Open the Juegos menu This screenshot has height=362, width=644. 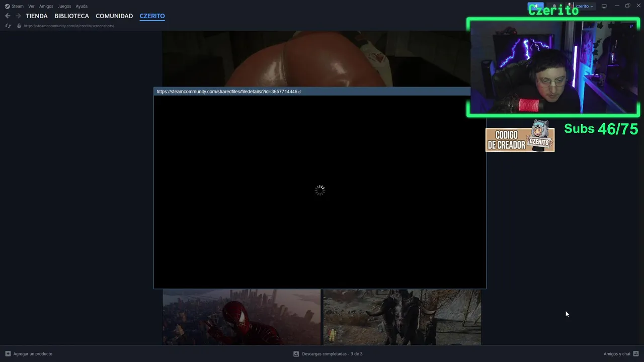click(x=64, y=6)
